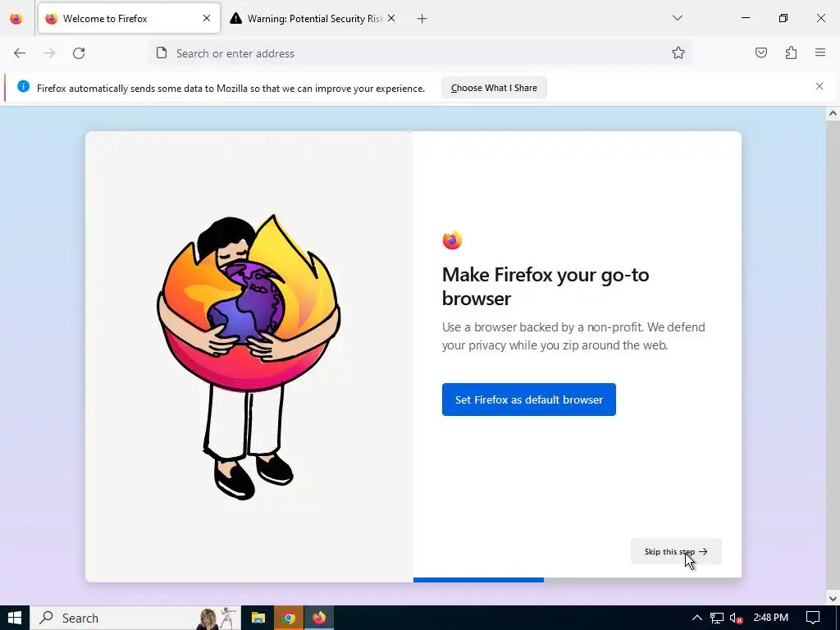
Task: Open the Windows Start menu
Action: (15, 618)
